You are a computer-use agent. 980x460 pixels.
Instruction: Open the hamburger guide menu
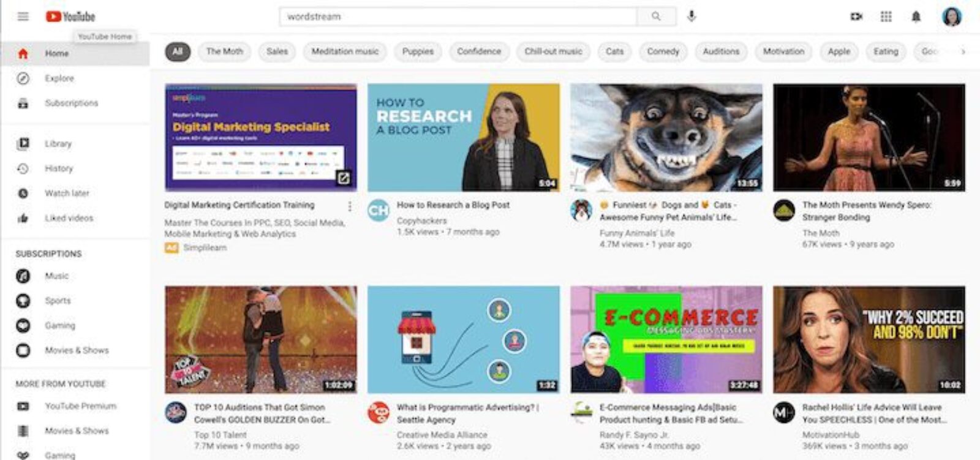point(23,17)
